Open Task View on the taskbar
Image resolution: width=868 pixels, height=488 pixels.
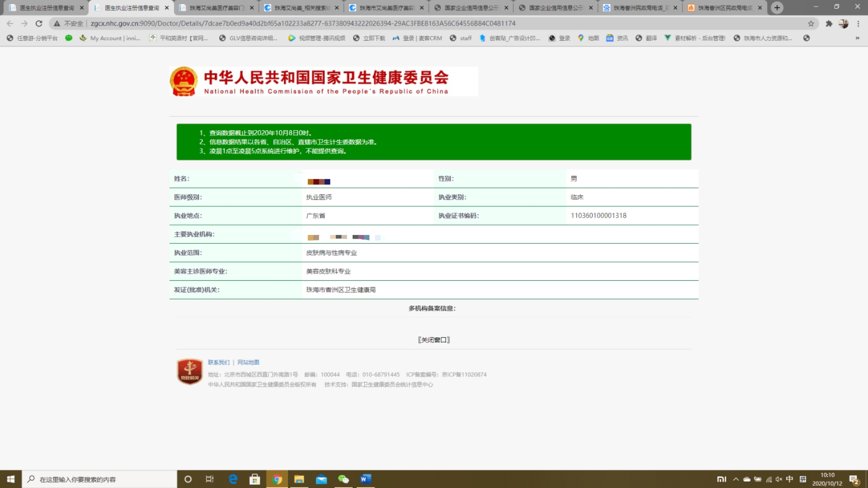210,479
